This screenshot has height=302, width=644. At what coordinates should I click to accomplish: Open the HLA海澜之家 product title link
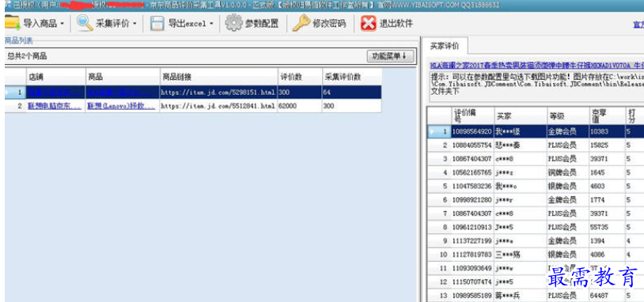click(537, 66)
